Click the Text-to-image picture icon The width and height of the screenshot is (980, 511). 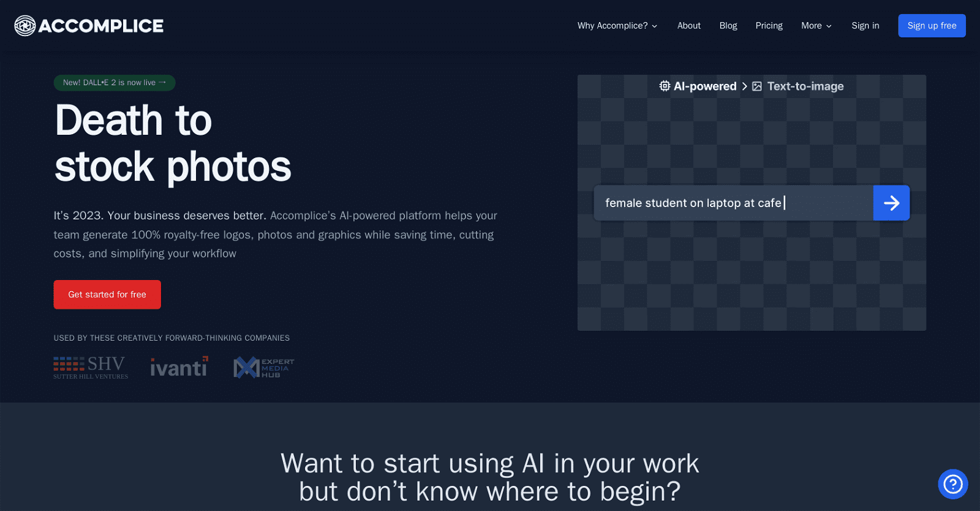pos(757,86)
